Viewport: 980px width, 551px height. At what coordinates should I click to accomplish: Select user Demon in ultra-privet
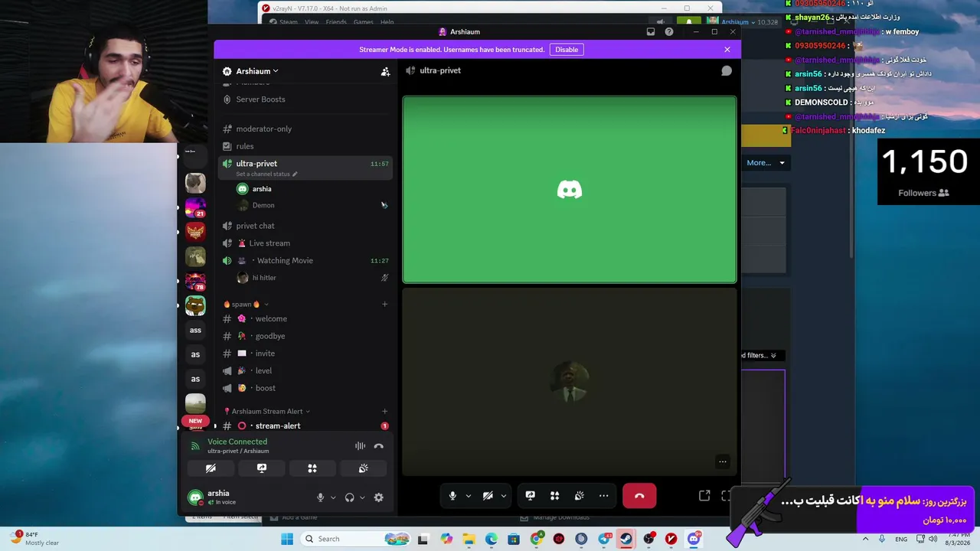[x=314, y=205]
